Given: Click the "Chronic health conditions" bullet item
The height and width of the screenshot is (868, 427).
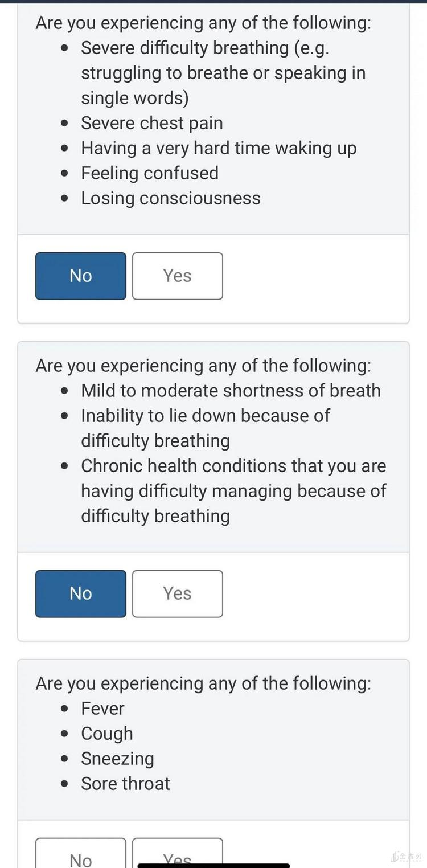Looking at the screenshot, I should tap(233, 466).
